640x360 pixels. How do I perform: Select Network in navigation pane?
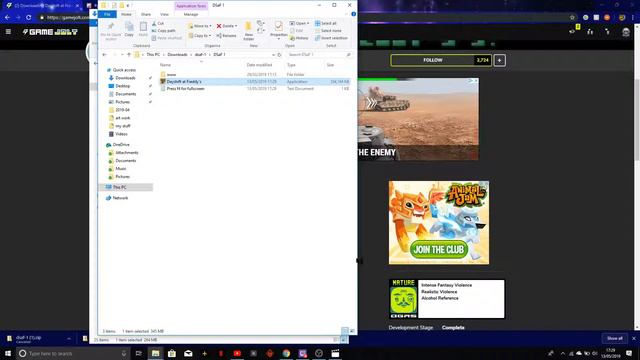pos(120,198)
